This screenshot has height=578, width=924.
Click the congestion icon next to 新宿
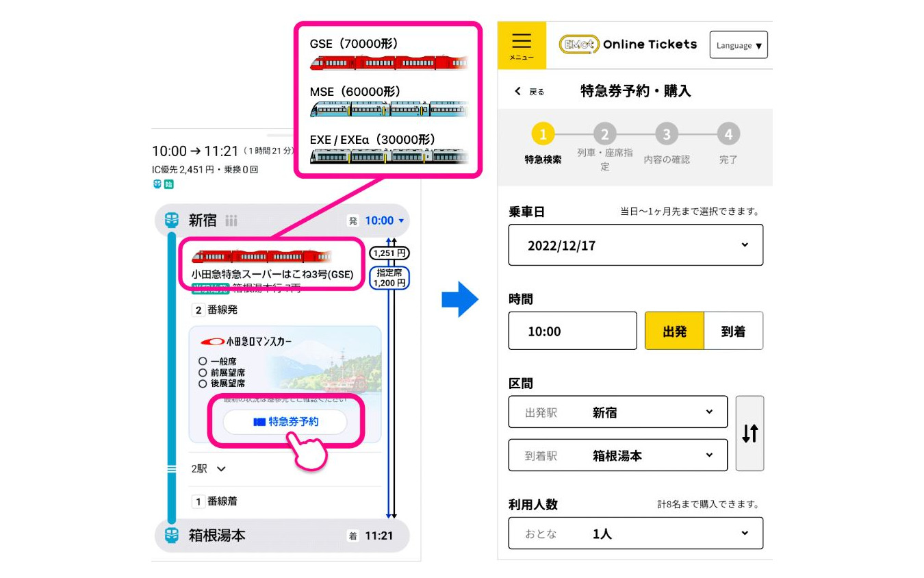click(231, 221)
